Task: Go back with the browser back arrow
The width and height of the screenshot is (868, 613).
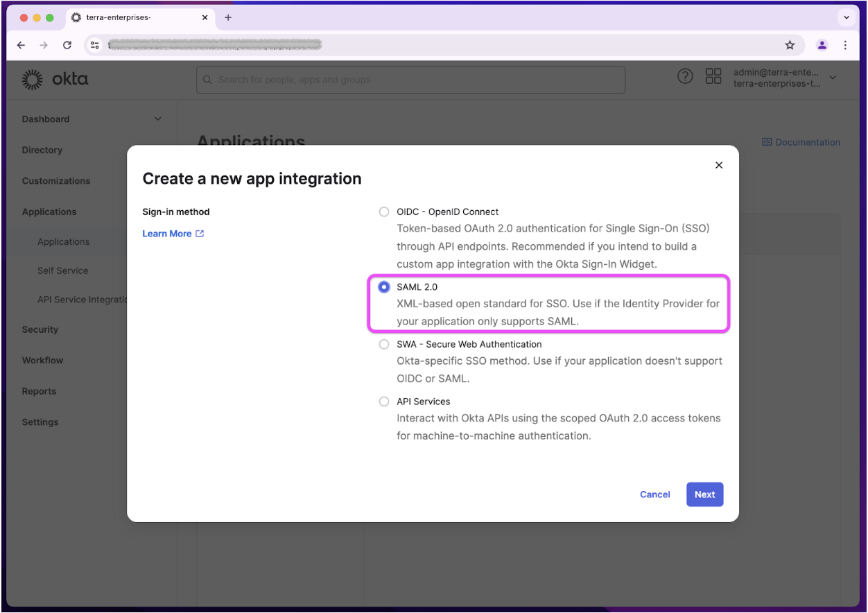Action: coord(21,45)
